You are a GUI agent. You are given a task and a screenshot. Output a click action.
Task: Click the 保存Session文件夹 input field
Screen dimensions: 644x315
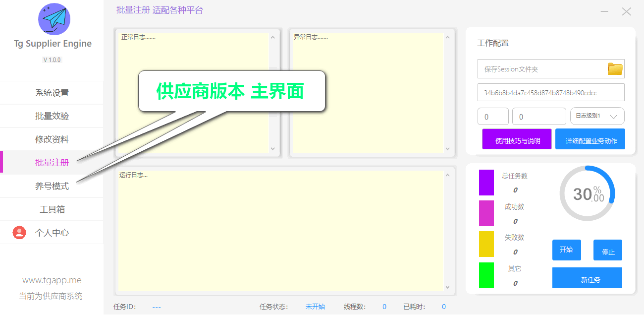pyautogui.click(x=541, y=69)
